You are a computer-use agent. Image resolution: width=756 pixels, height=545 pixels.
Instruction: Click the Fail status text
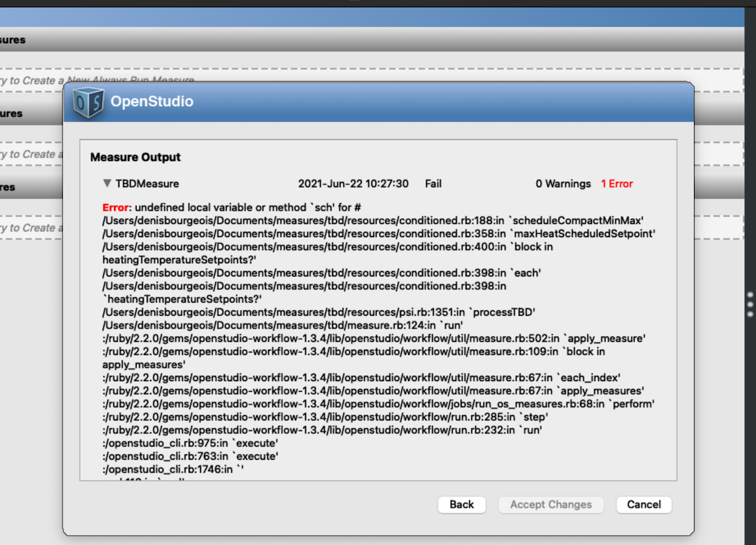click(x=434, y=184)
